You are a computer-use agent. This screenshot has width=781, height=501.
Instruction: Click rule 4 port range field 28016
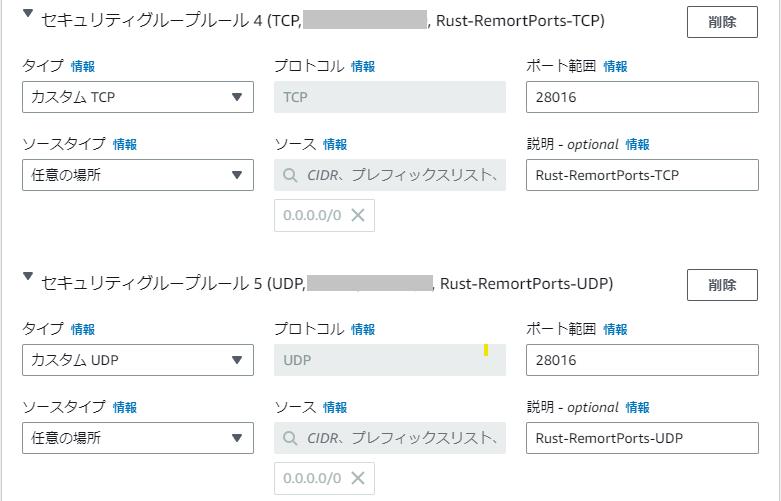pos(642,97)
